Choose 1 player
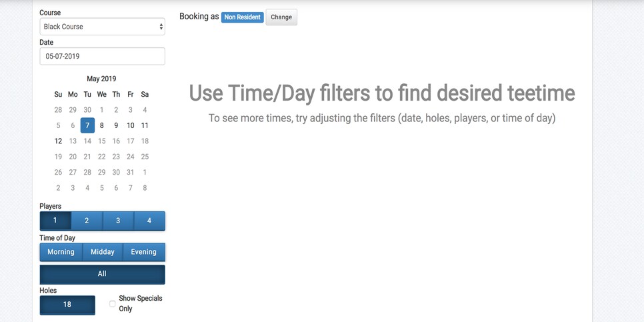The height and width of the screenshot is (322, 644). coord(55,221)
